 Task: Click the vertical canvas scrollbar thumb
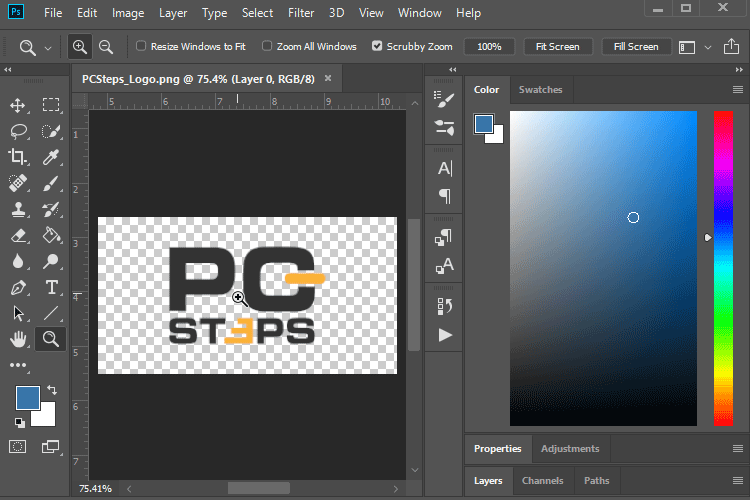[x=414, y=285]
